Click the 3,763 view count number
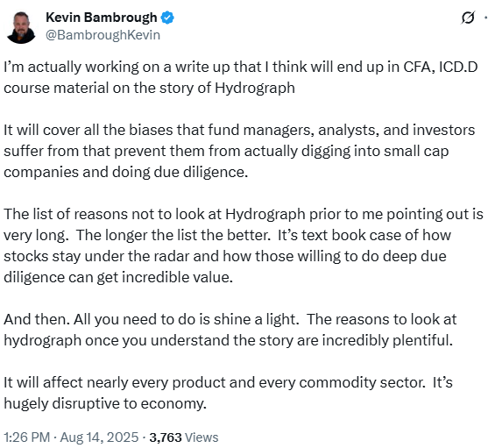 (166, 437)
